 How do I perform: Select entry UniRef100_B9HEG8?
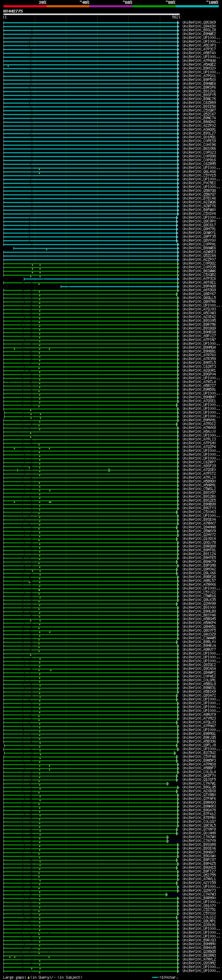tap(199, 332)
